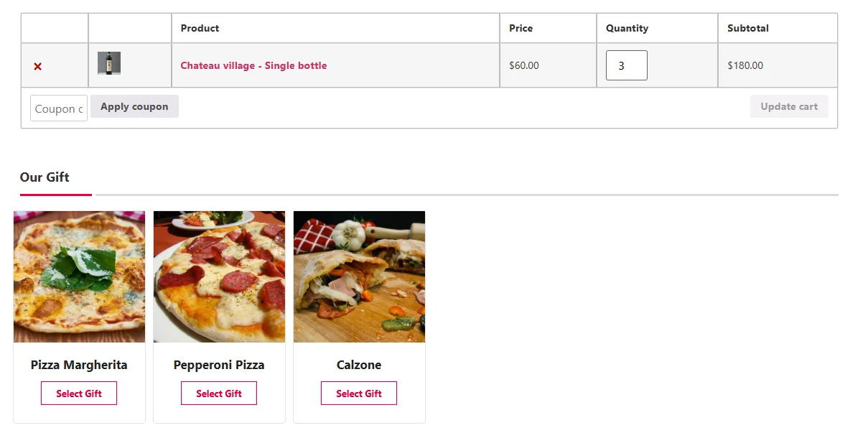
Task: Click the wine bottle product thumbnail
Action: tap(108, 63)
